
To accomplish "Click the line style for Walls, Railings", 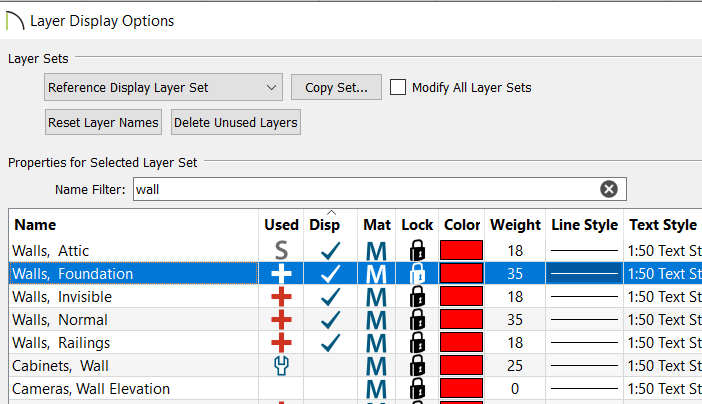I will click(584, 343).
